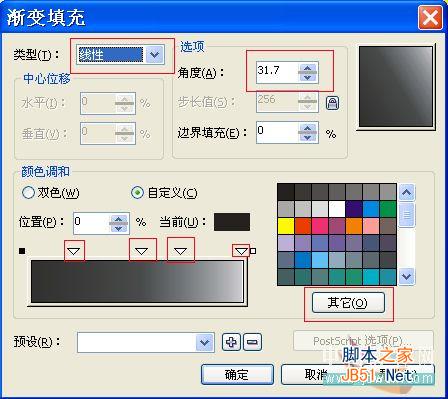Select the white end color square of the gradient
The height and width of the screenshot is (399, 448).
(x=253, y=251)
